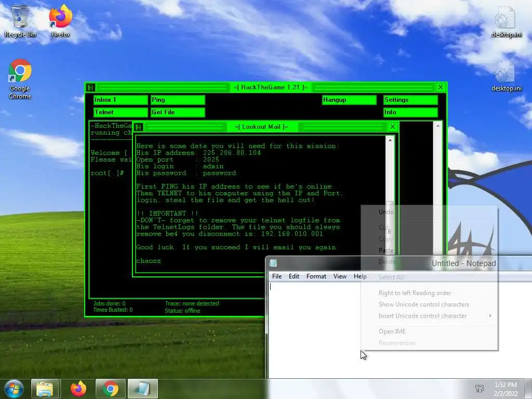The height and width of the screenshot is (399, 532).
Task: Click the Info button in HackTheGame
Action: tap(410, 112)
